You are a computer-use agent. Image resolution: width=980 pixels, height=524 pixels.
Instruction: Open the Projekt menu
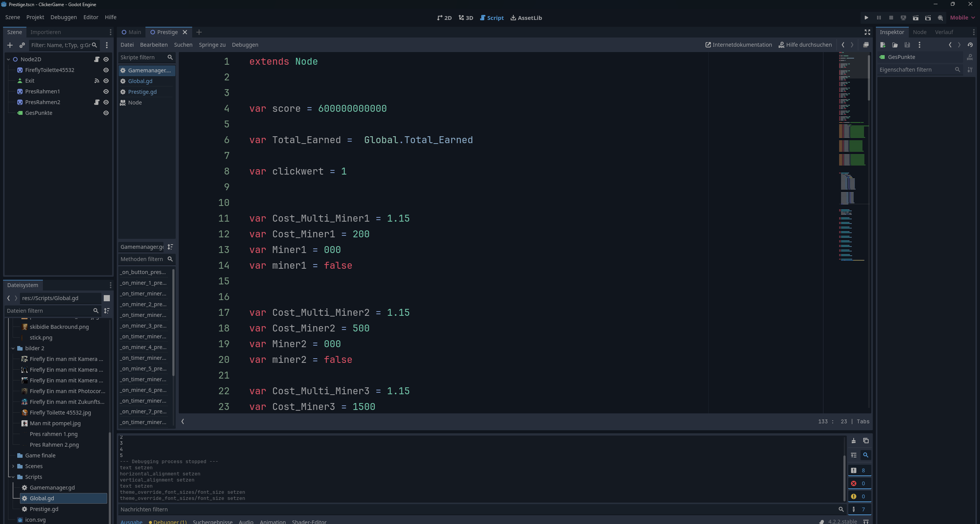(x=35, y=17)
